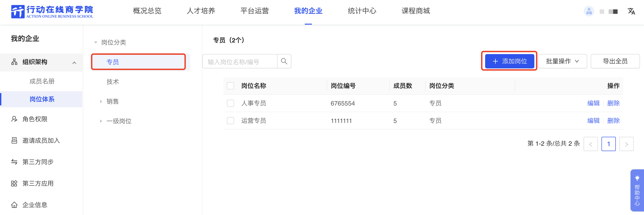
Task: Open 第三方同步 in sidebar
Action: pyautogui.click(x=38, y=162)
